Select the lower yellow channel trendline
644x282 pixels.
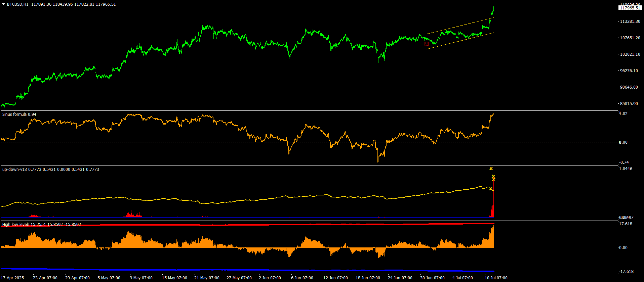[460, 41]
